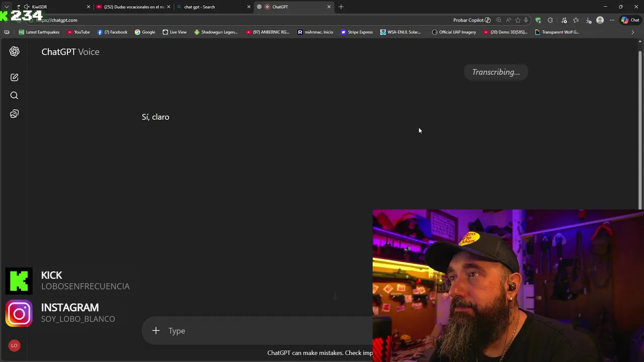Click the leftmost icon in the favorites bar
The image size is (644, 362).
pyautogui.click(x=7, y=32)
